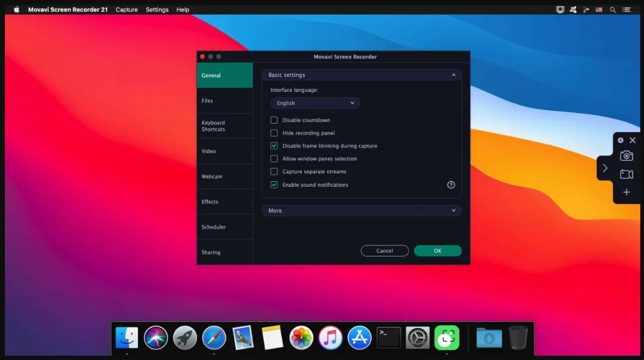644x360 pixels.
Task: Open Safari from the dock
Action: (214, 338)
